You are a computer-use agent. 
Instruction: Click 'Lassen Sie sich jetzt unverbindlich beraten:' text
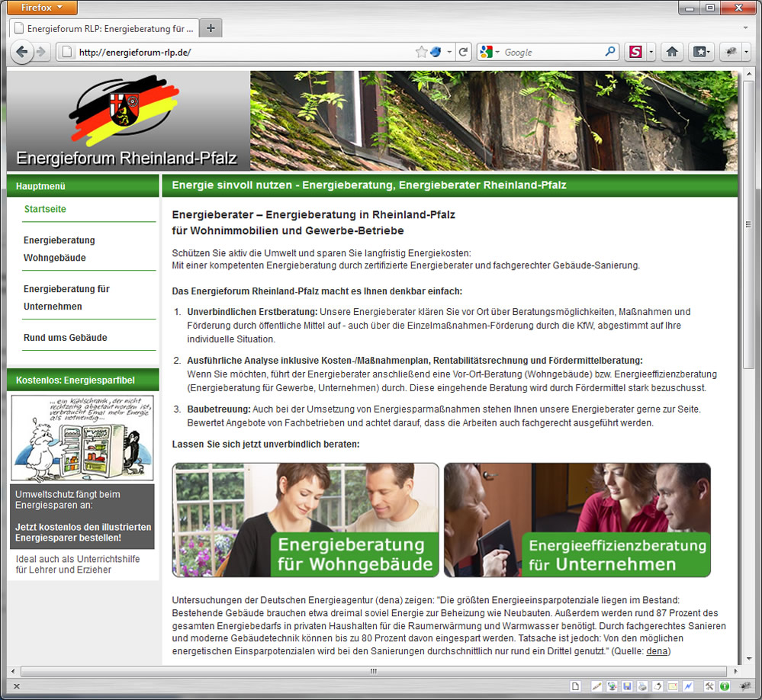click(266, 444)
